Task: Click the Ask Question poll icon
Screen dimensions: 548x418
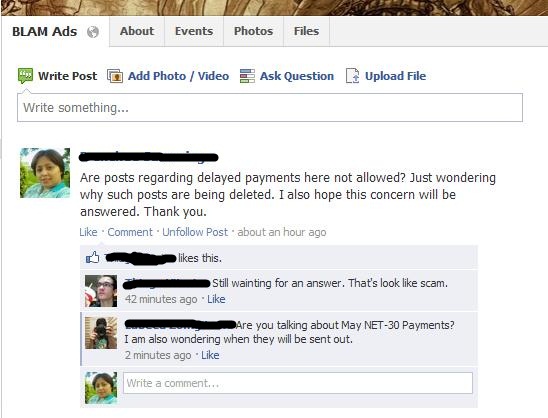Action: (x=247, y=76)
